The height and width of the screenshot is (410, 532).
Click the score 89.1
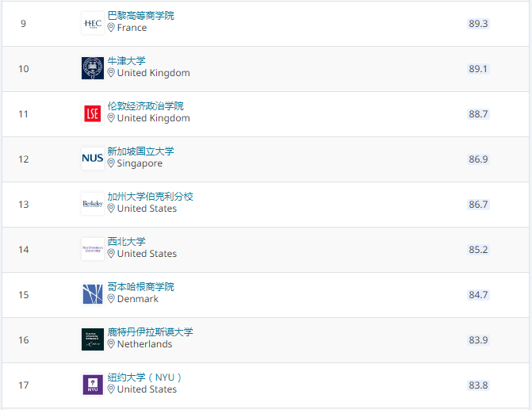tap(478, 68)
